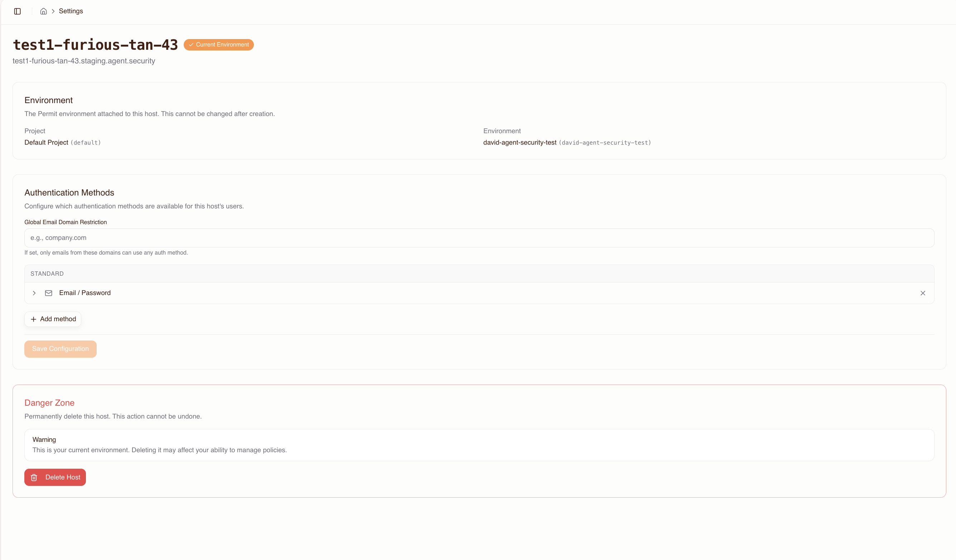956x560 pixels.
Task: Click the disabled Save Configuration button
Action: pos(60,349)
